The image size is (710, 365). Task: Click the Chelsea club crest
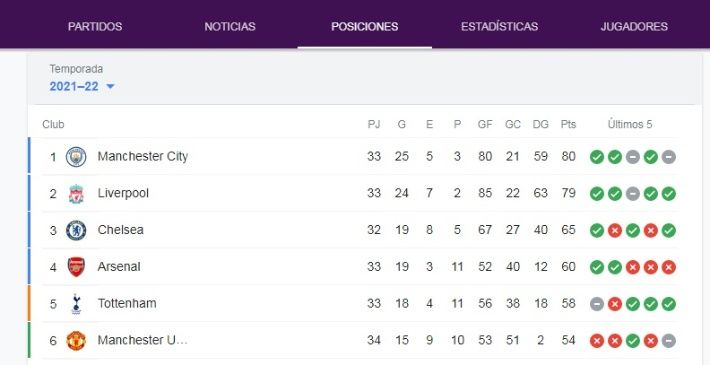(x=76, y=230)
